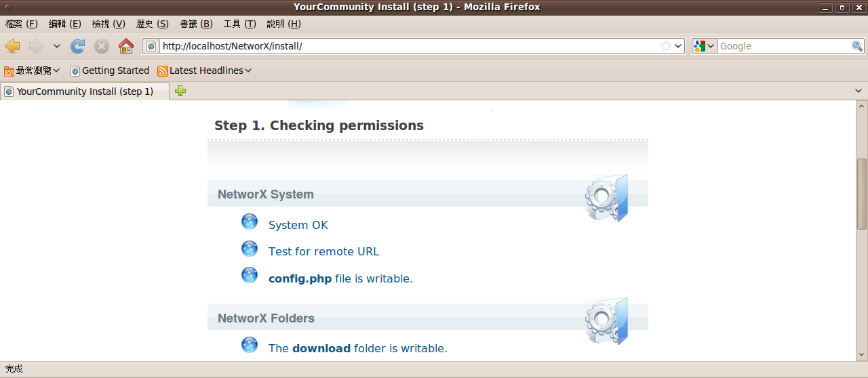Click the 'Test for remote URL' text

coord(323,251)
